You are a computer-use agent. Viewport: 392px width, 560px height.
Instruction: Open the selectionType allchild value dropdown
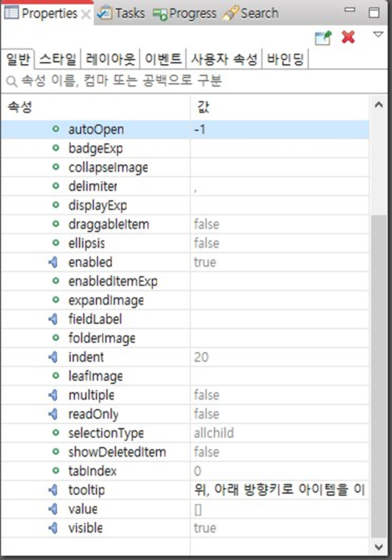click(x=279, y=433)
